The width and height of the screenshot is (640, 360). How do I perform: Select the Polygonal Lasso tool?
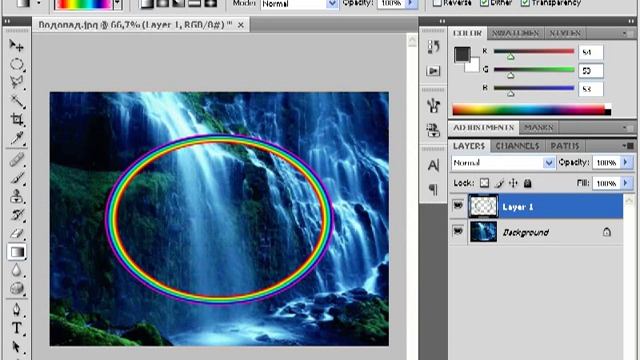pyautogui.click(x=16, y=82)
